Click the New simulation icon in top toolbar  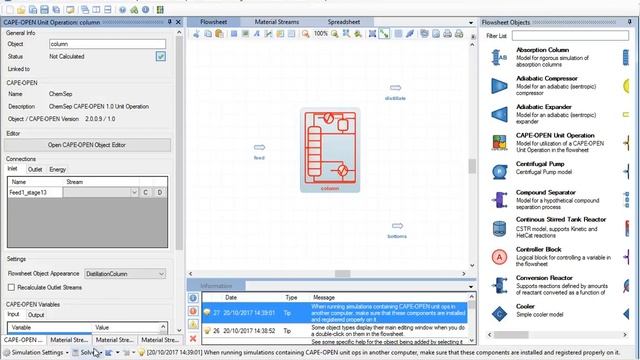[10, 9]
